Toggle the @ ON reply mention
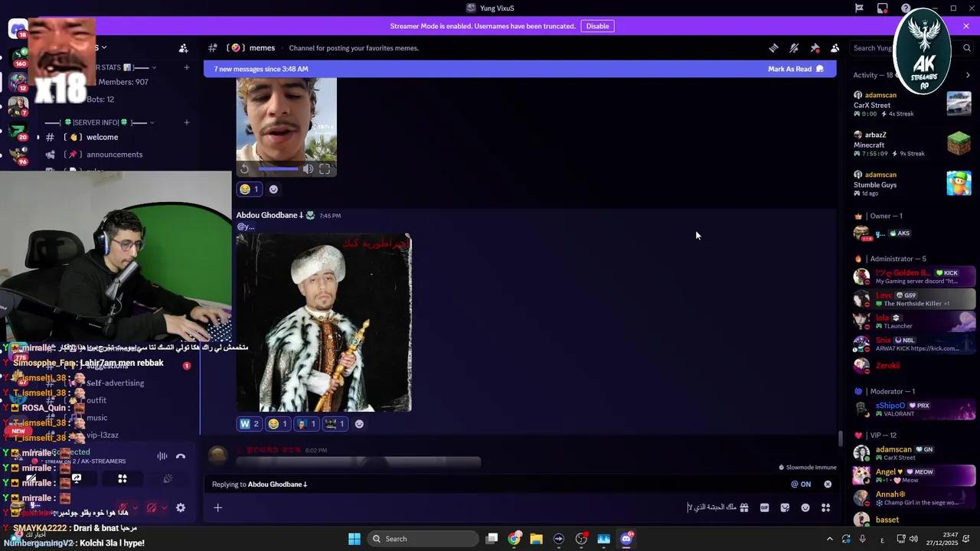 tap(801, 484)
